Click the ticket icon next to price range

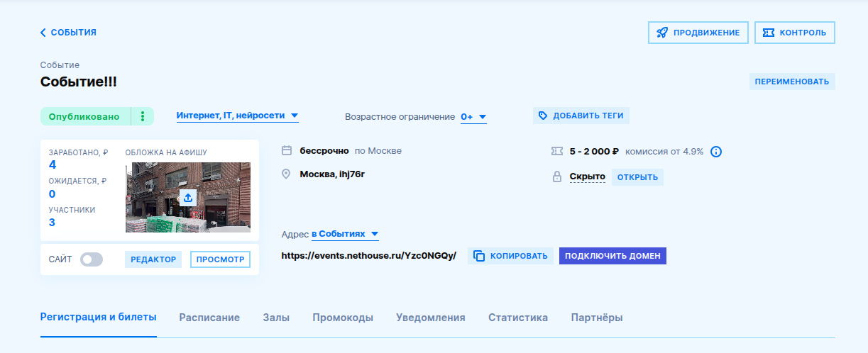pyautogui.click(x=556, y=151)
